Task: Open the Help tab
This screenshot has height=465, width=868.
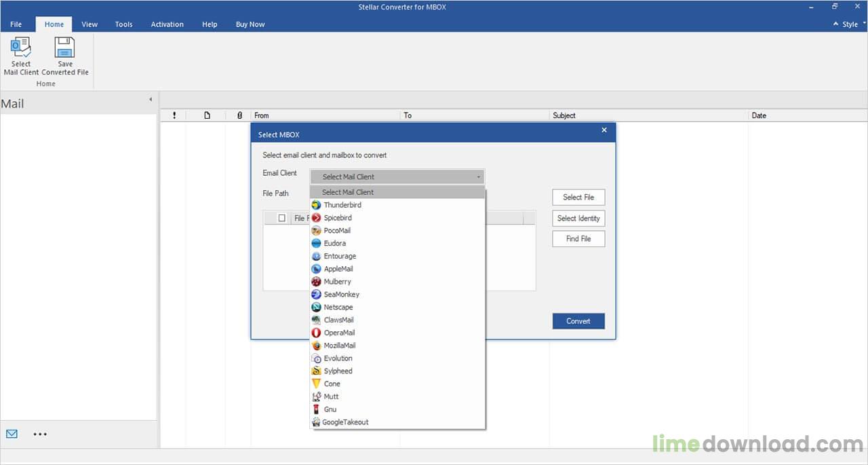Action: [x=210, y=24]
